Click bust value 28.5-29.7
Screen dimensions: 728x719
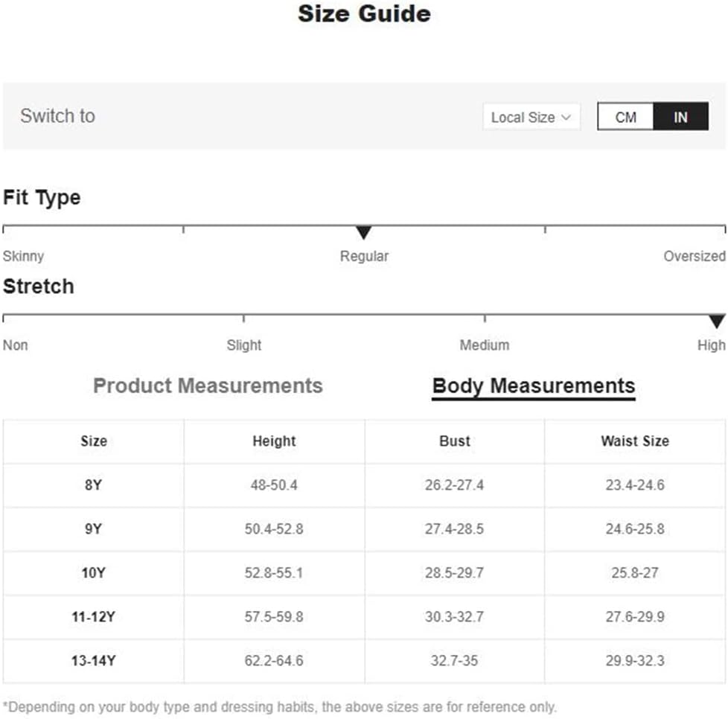click(454, 573)
